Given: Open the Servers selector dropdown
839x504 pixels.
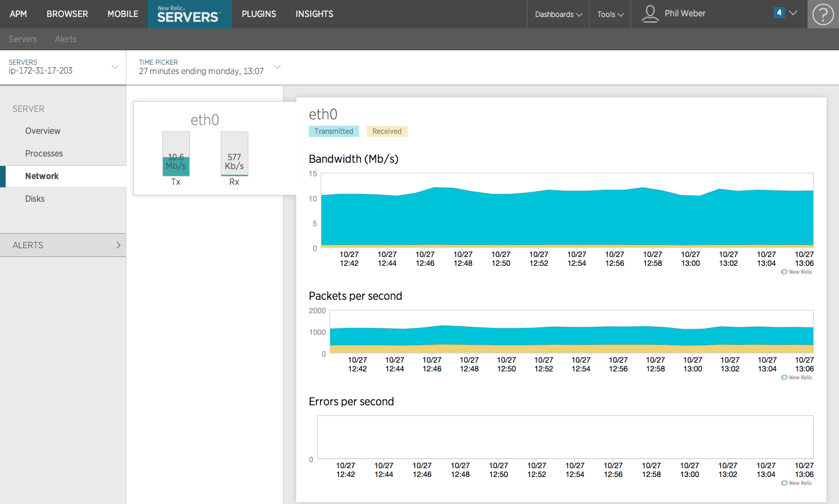Looking at the screenshot, I should (x=63, y=67).
